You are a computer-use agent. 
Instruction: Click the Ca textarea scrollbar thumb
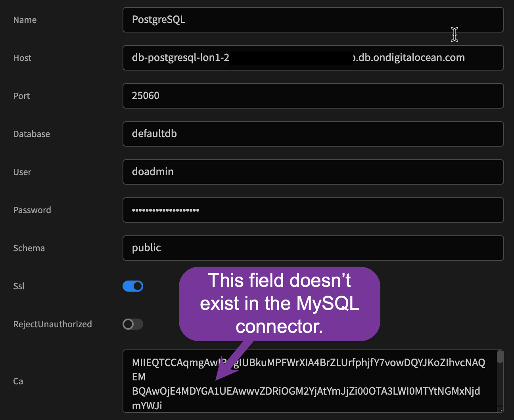(x=500, y=357)
